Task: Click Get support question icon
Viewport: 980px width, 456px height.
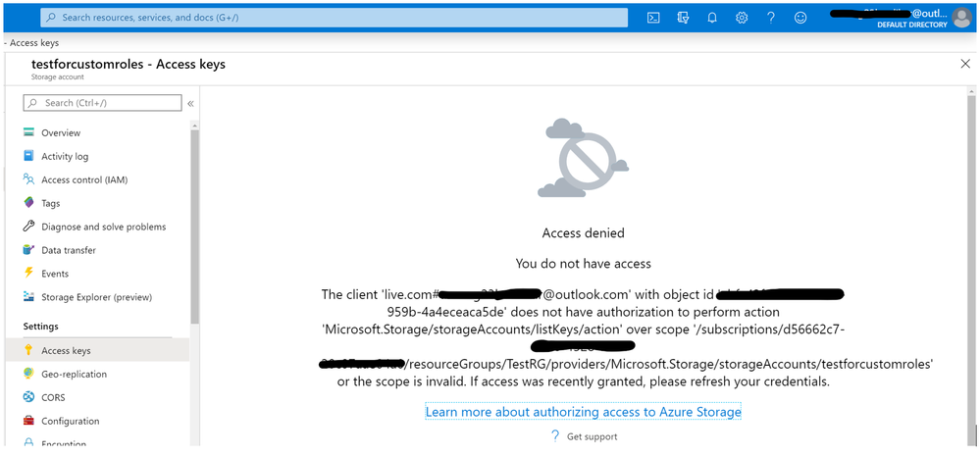Action: (x=555, y=436)
